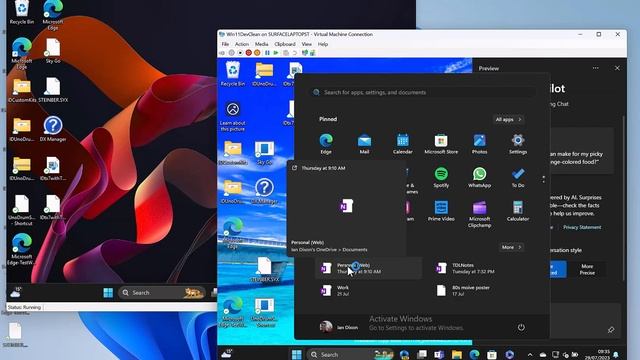Open Learn about this picture desktop icon

233,117
